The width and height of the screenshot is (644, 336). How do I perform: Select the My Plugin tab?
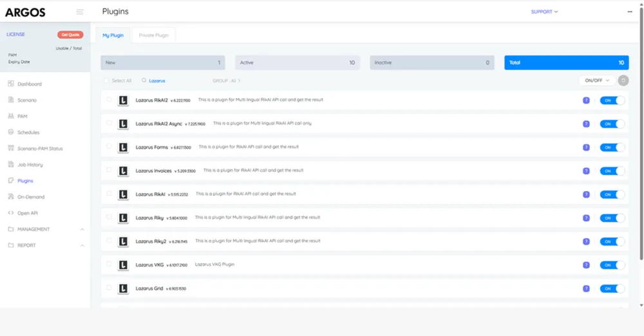(113, 35)
